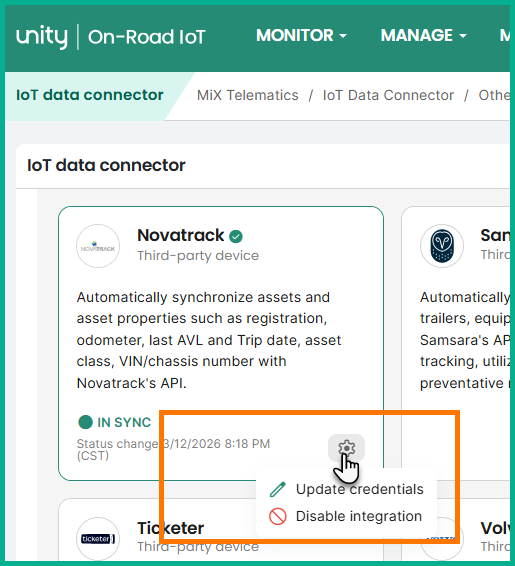This screenshot has height=566, width=515.
Task: Click the pencil icon for Update credentials
Action: click(278, 489)
